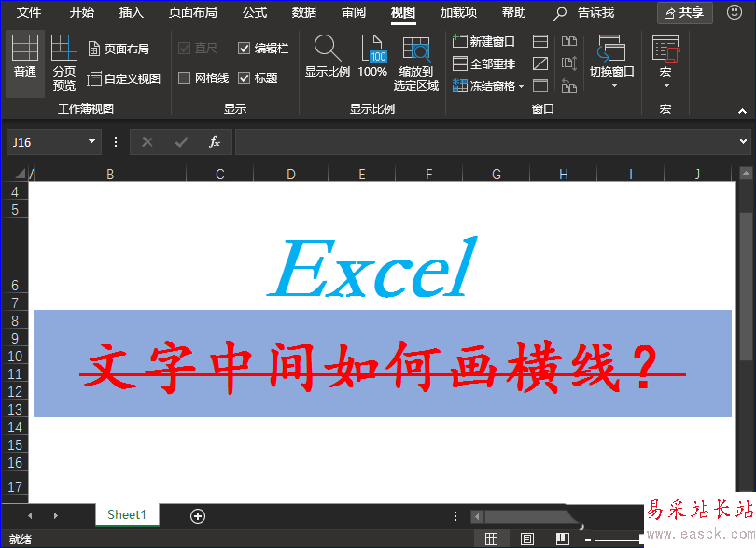The width and height of the screenshot is (756, 548).
Task: Click the Enter checkmark in formula bar
Action: coord(181,142)
